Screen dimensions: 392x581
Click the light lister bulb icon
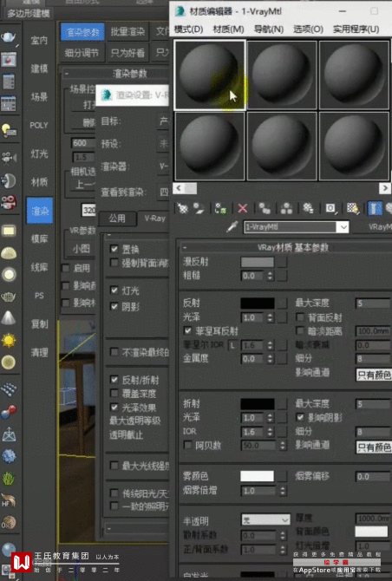click(8, 131)
